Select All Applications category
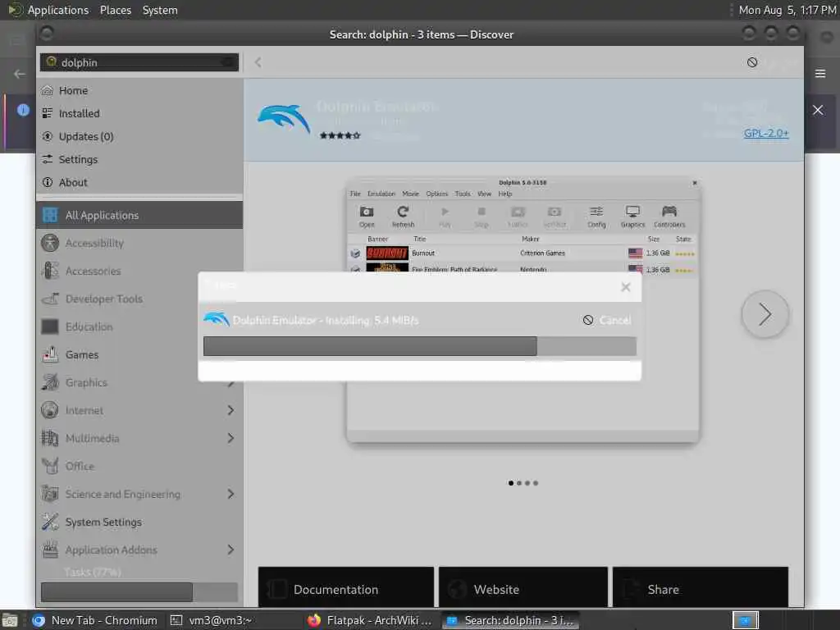This screenshot has height=630, width=840. [139, 216]
